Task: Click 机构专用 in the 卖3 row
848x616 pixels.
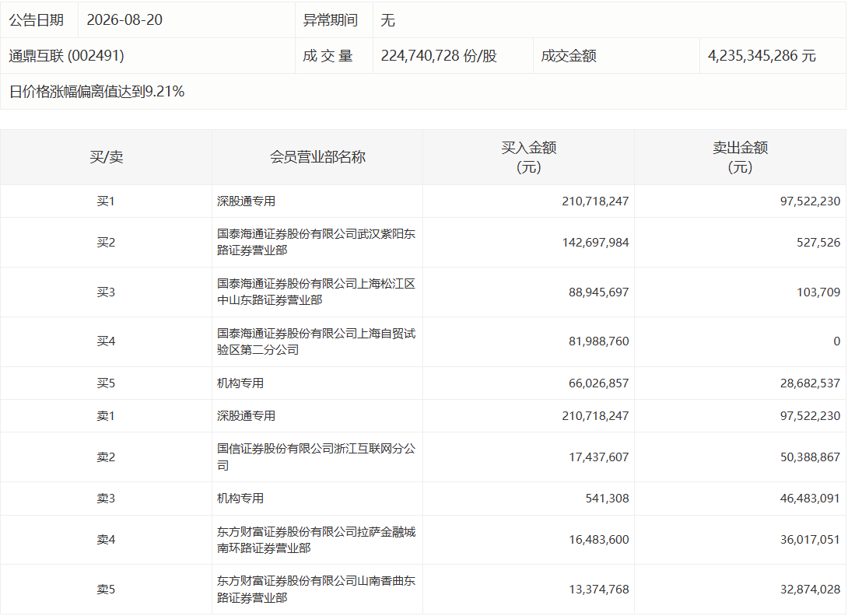Action: (240, 498)
